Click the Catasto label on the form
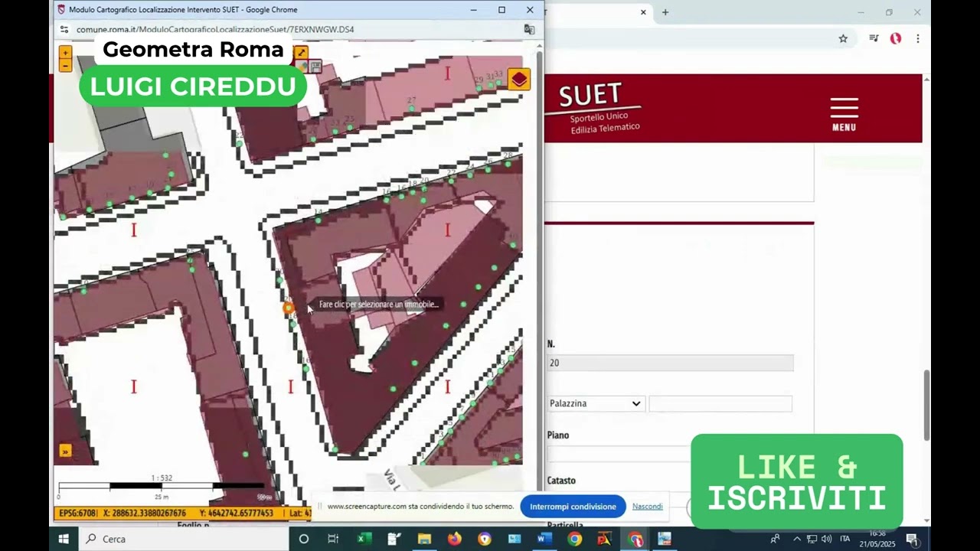Image resolution: width=980 pixels, height=551 pixels. point(561,481)
